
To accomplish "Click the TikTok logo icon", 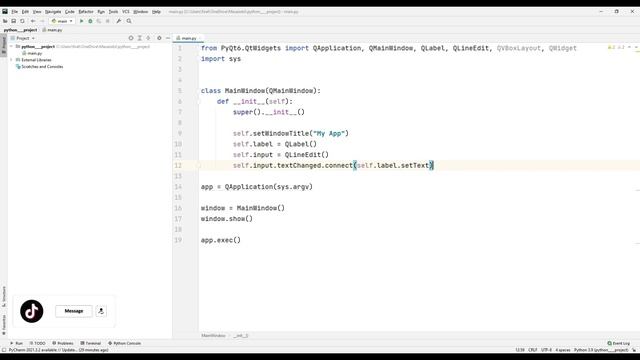I will click(31, 311).
